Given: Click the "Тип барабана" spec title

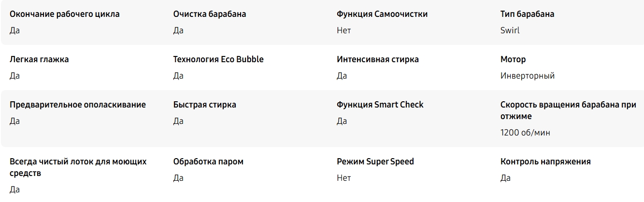Looking at the screenshot, I should 527,14.
